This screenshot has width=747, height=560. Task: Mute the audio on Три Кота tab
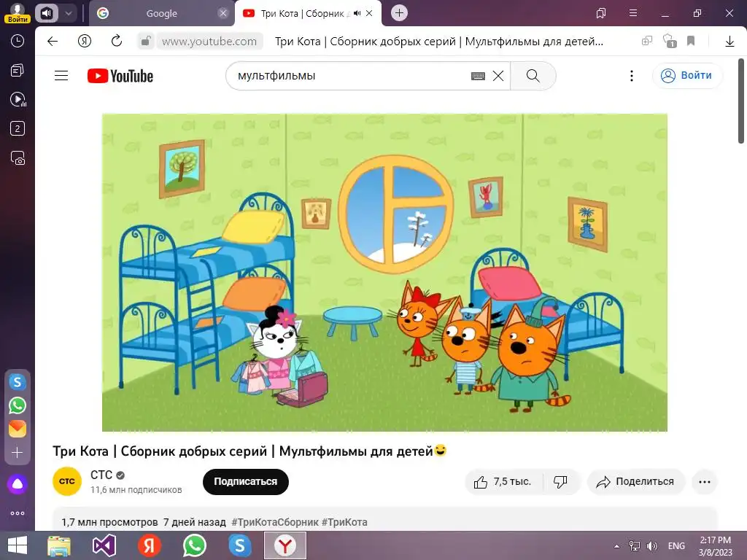357,13
